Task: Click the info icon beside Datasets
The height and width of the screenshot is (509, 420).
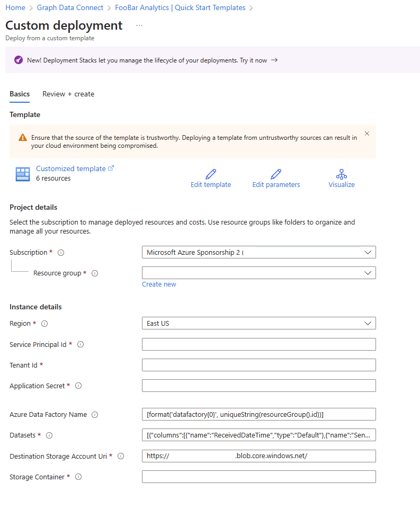Action: [49, 435]
